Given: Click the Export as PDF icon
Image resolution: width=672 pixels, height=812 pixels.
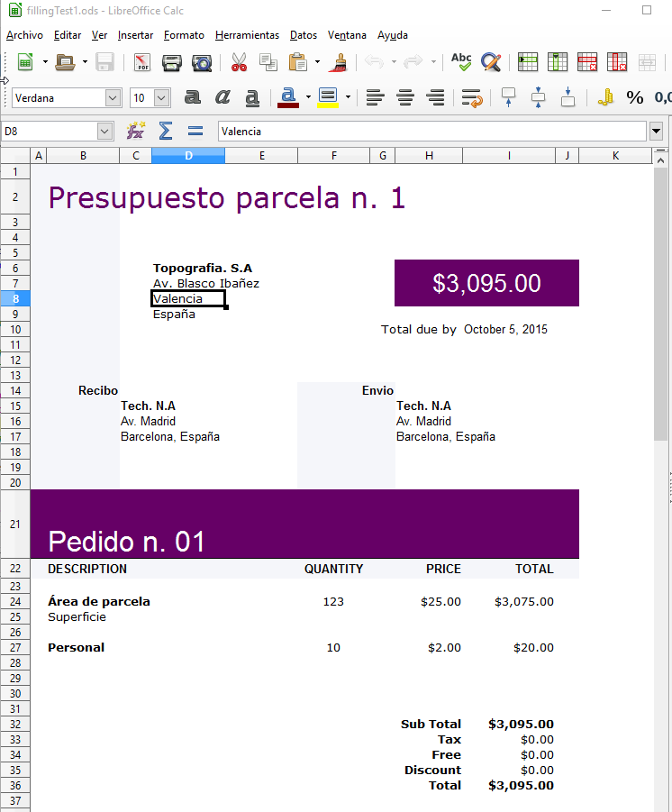Looking at the screenshot, I should (142, 62).
